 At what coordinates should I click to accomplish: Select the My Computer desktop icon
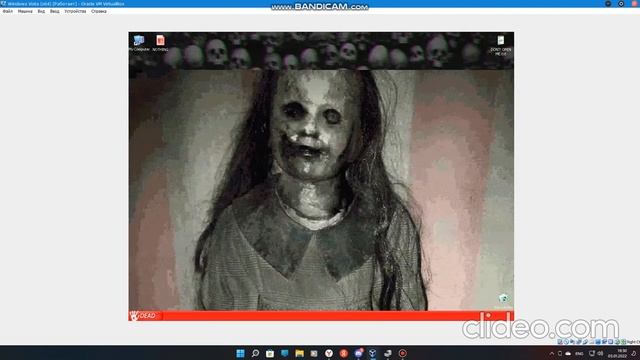(x=139, y=43)
